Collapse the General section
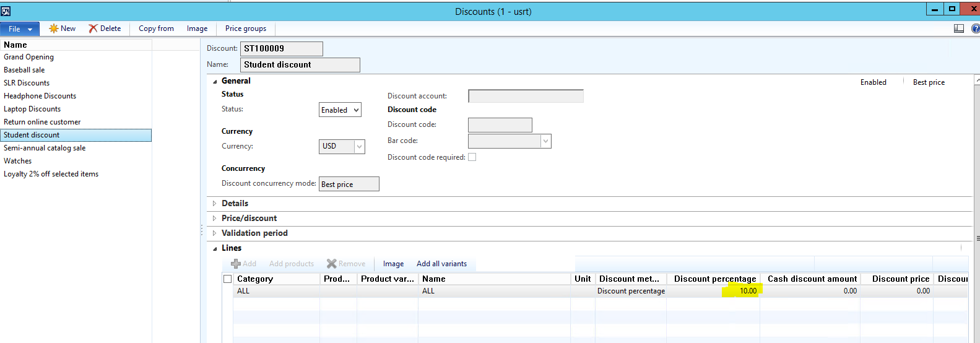 (x=215, y=81)
